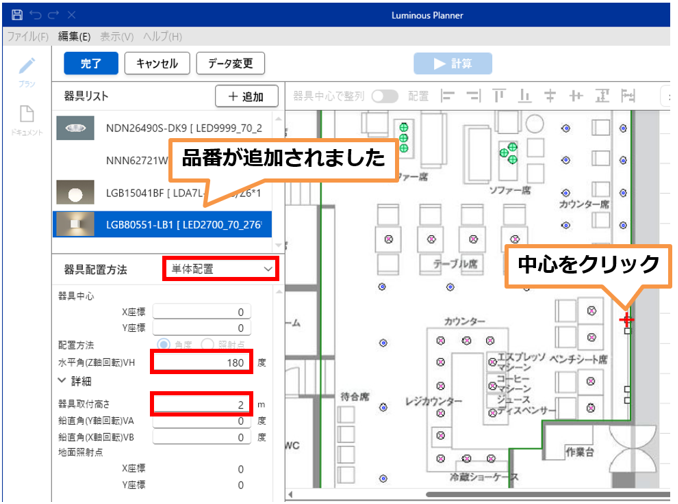Collapse the 詳細 section
Image resolution: width=678 pixels, height=504 pixels.
tap(63, 381)
